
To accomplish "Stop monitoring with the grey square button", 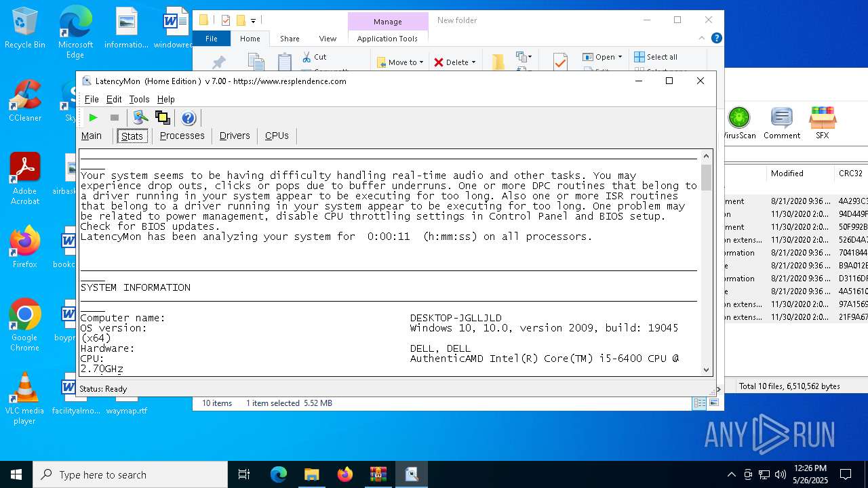I will tap(115, 118).
